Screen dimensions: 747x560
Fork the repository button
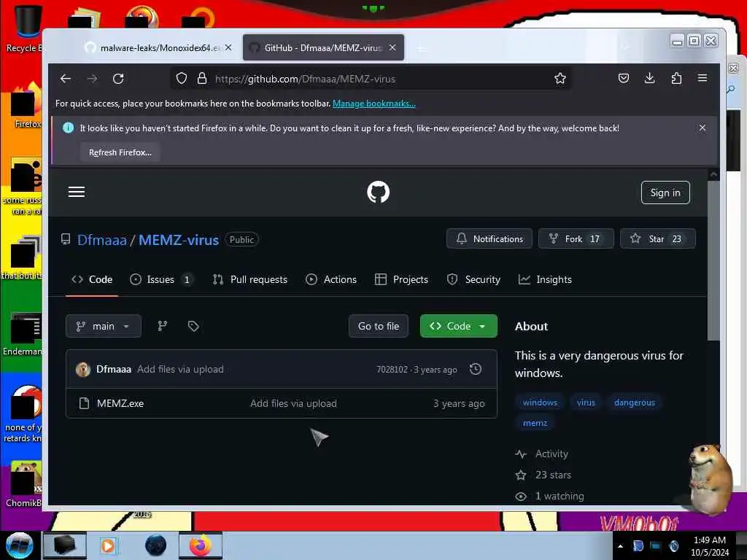576,238
